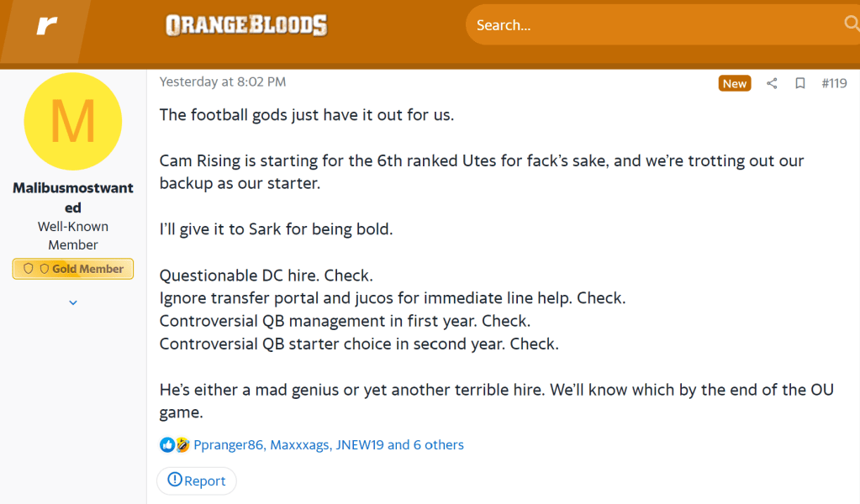Share post #119 using share icon
860x504 pixels.
coord(772,83)
